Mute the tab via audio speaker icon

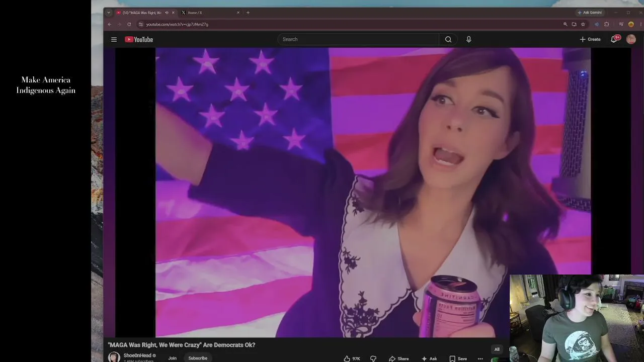pyautogui.click(x=167, y=13)
